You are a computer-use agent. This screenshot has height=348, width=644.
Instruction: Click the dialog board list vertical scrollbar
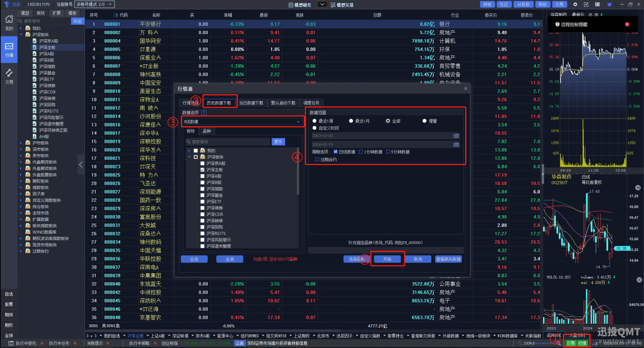pyautogui.click(x=298, y=171)
